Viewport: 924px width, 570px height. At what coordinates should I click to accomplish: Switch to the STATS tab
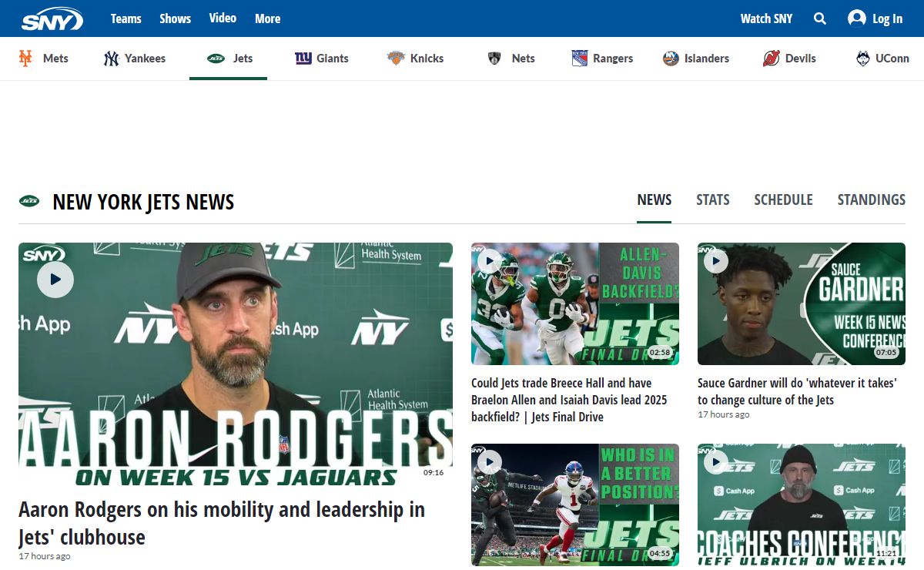[x=713, y=199]
